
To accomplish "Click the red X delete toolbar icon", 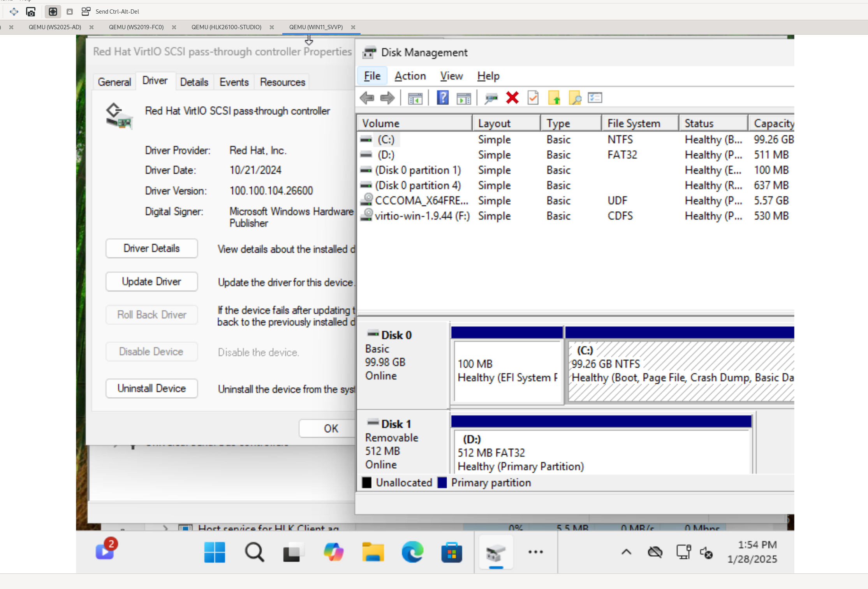I will [x=512, y=98].
